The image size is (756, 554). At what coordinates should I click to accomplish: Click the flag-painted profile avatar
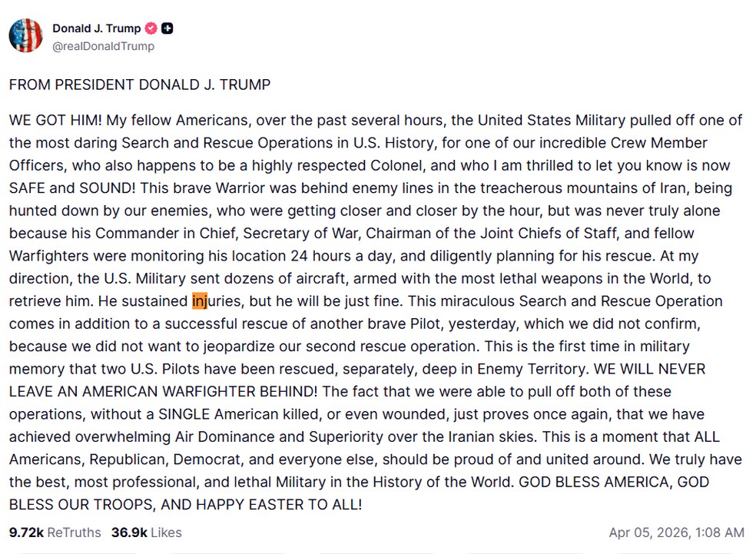(25, 35)
